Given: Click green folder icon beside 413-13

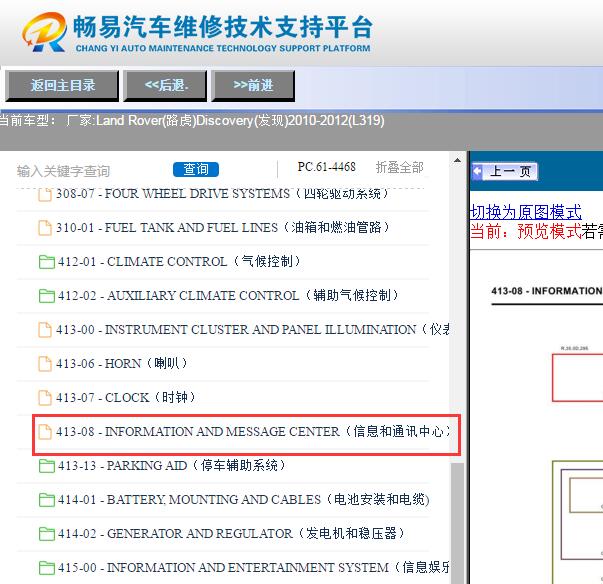Looking at the screenshot, I should tap(47, 466).
